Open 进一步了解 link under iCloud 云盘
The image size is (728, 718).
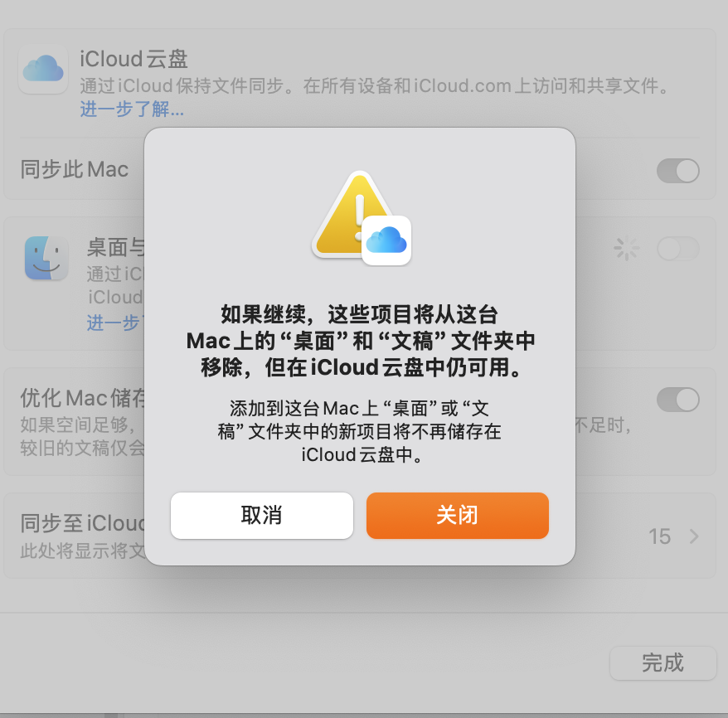pyautogui.click(x=132, y=109)
